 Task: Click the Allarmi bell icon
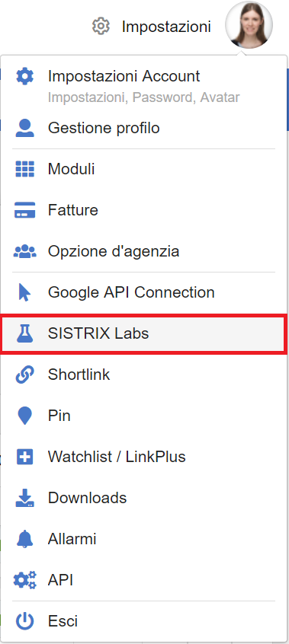tap(24, 538)
